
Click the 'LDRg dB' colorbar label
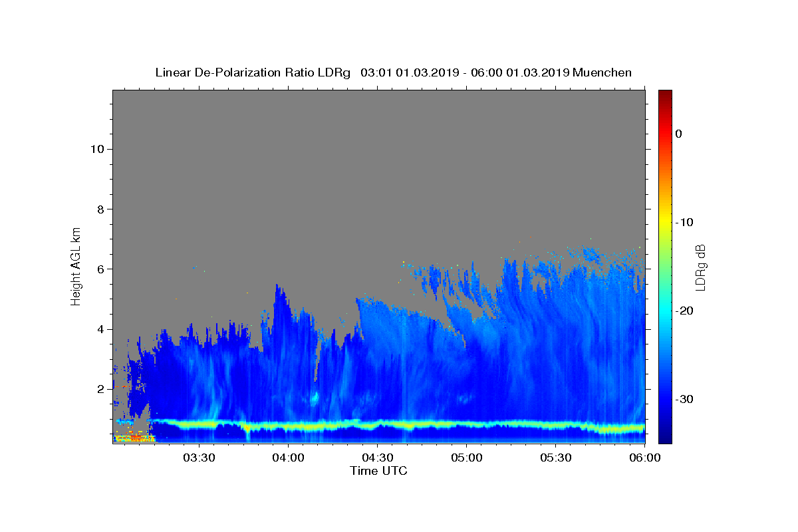700,267
